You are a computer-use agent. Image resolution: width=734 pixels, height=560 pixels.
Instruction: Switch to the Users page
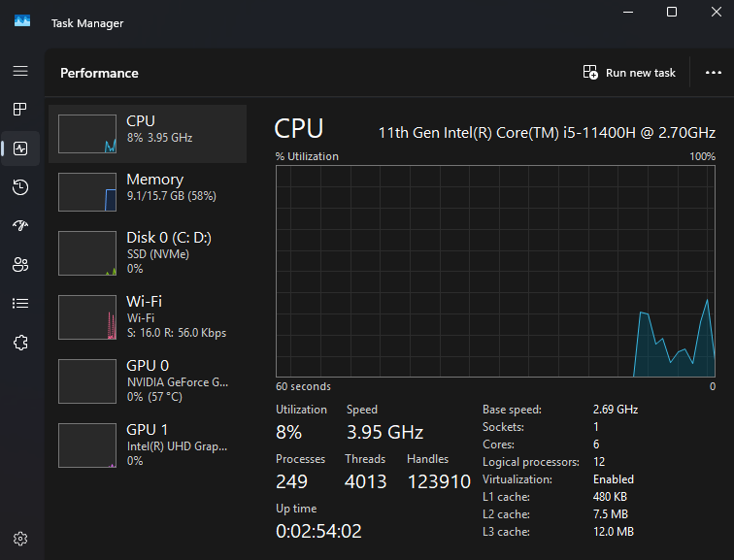(20, 264)
